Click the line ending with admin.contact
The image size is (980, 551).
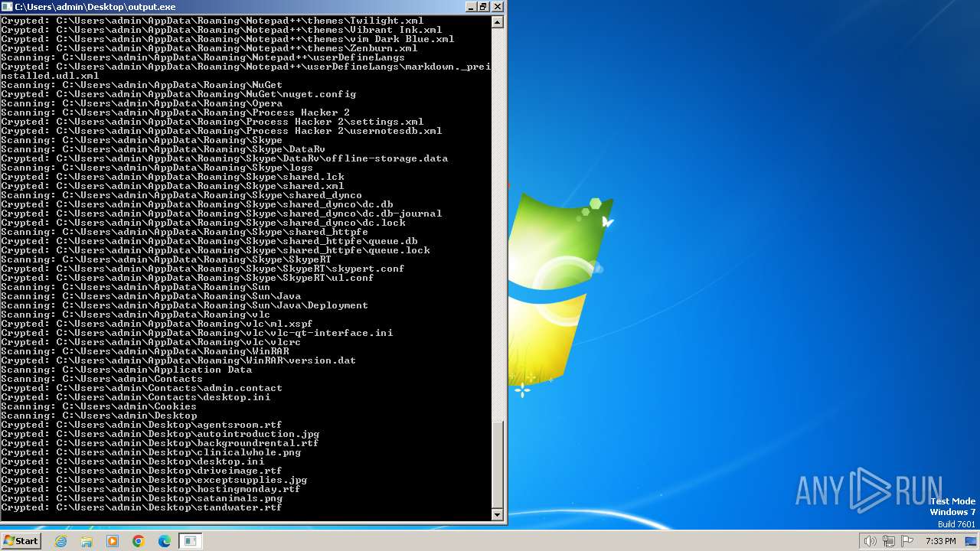tap(142, 388)
